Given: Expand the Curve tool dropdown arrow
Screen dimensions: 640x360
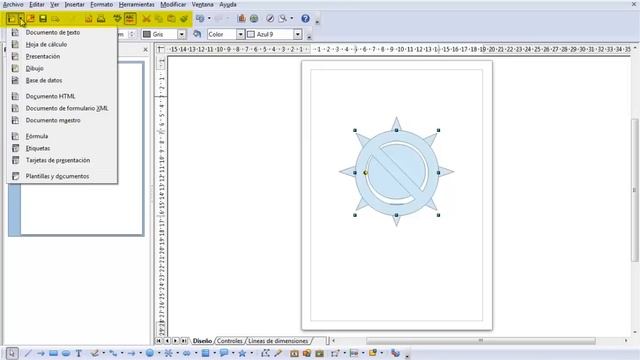Looking at the screenshot, I should click(103, 353).
